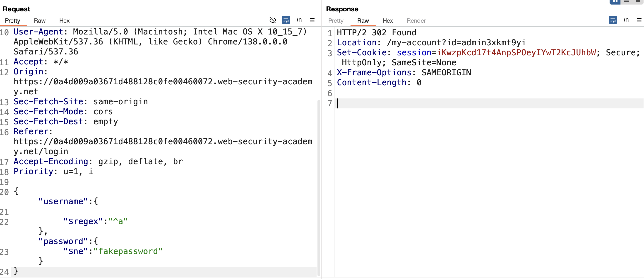Click the Content-Length header name
Screen dimensions: 644x279
tap(372, 83)
